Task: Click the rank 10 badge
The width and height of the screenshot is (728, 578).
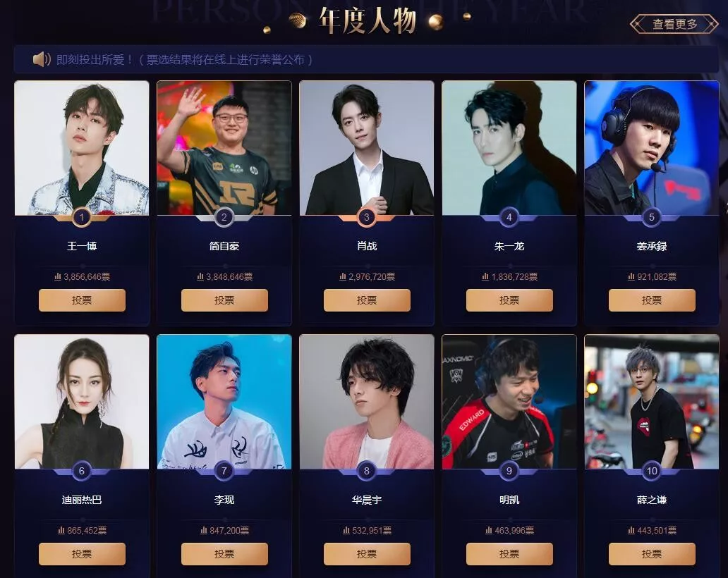Action: (x=652, y=471)
